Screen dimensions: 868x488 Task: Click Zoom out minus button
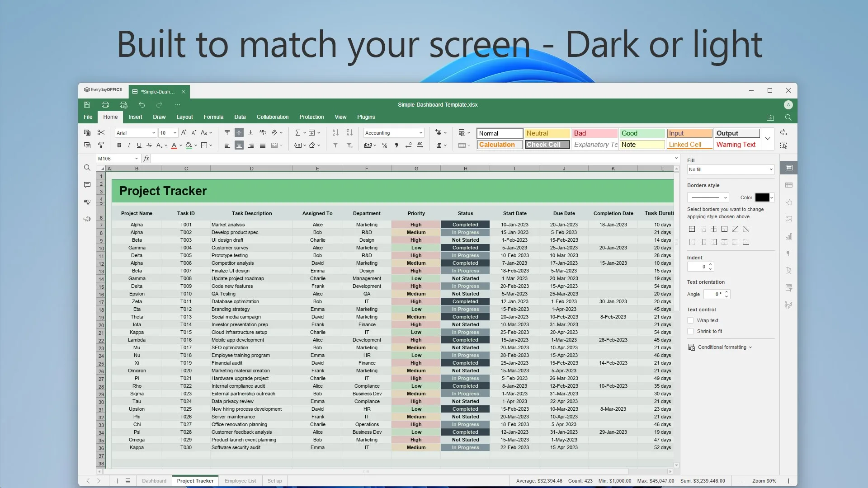tap(741, 481)
